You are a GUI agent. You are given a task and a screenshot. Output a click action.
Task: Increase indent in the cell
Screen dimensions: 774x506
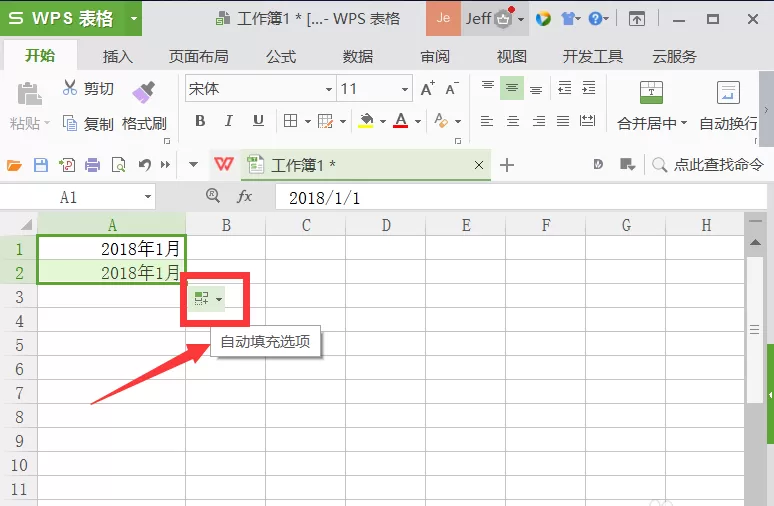(x=588, y=88)
